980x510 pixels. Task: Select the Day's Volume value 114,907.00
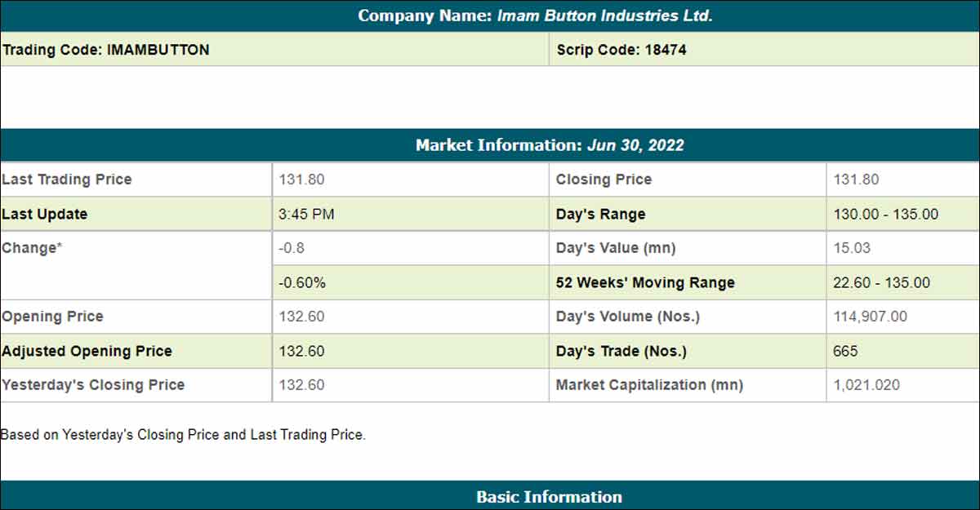(870, 317)
